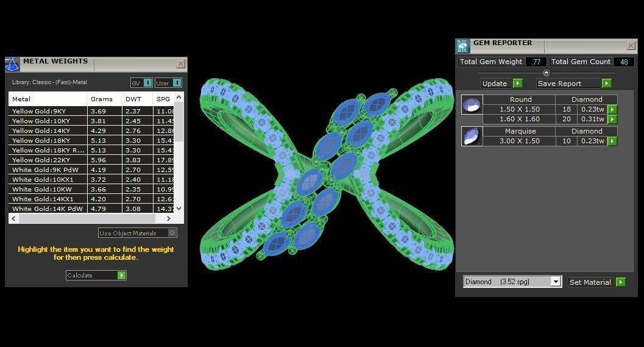Collapse the Gem Reporter header with round arrow

[547, 73]
